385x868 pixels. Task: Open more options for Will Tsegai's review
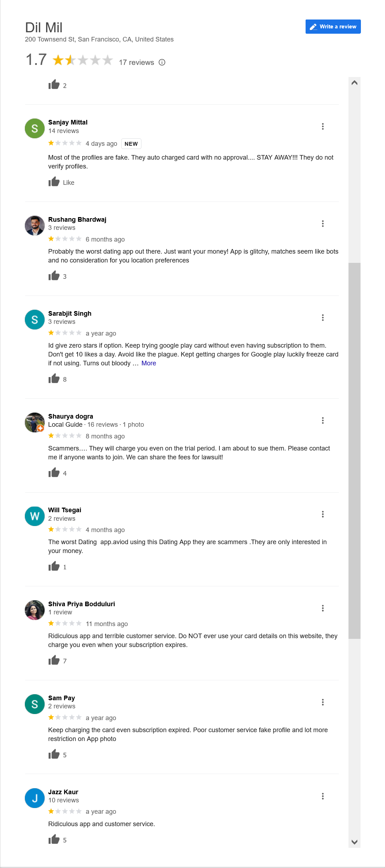323,514
